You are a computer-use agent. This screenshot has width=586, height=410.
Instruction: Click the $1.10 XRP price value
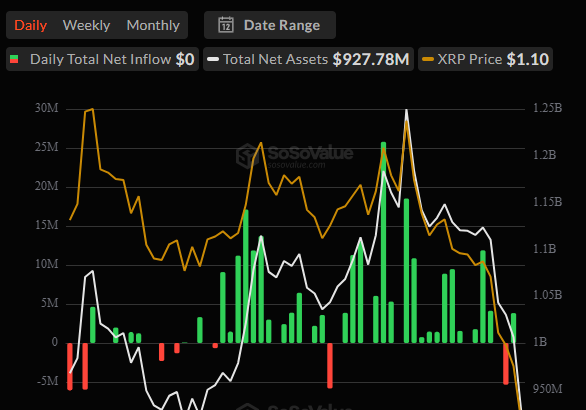click(528, 59)
